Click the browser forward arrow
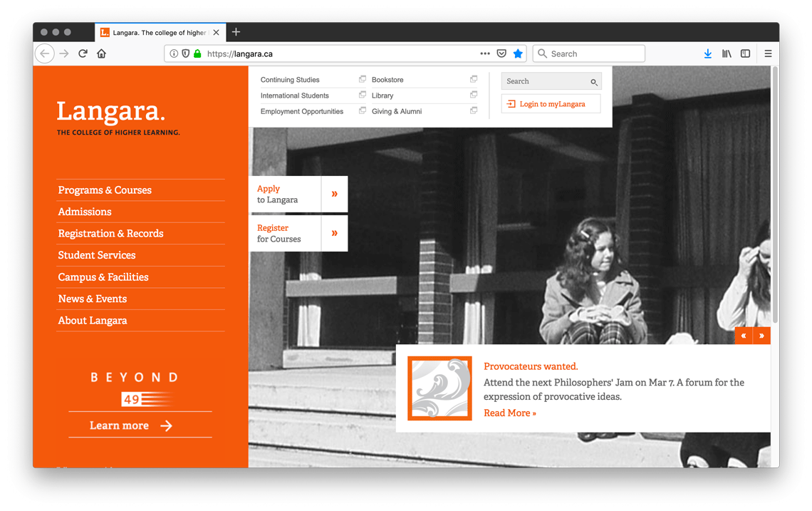812x511 pixels. click(x=64, y=53)
